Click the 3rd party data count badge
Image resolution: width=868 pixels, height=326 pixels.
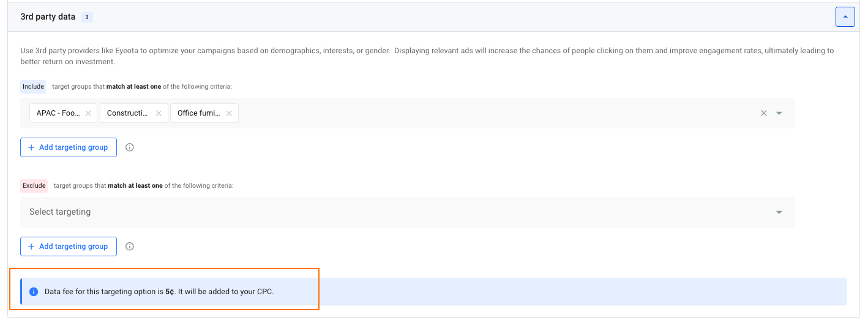[87, 17]
